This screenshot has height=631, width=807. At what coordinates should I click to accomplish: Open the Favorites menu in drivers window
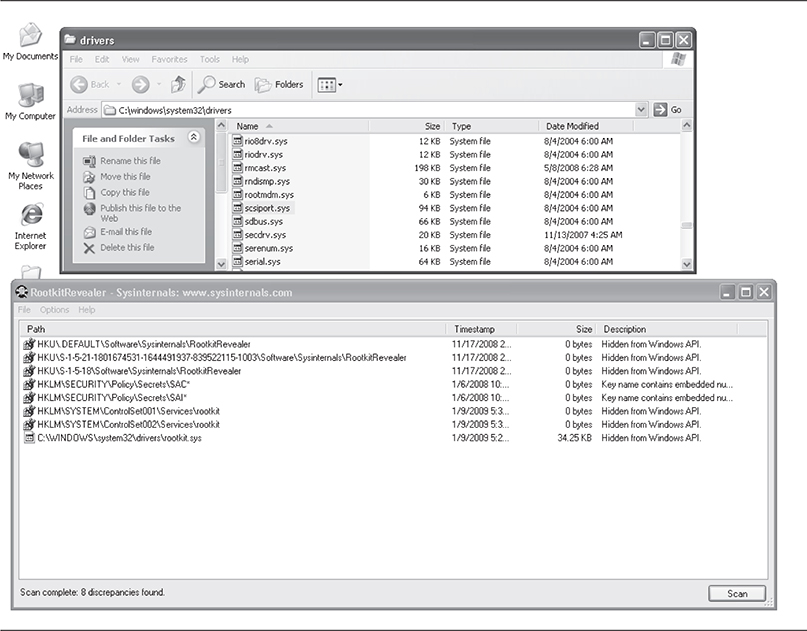169,60
